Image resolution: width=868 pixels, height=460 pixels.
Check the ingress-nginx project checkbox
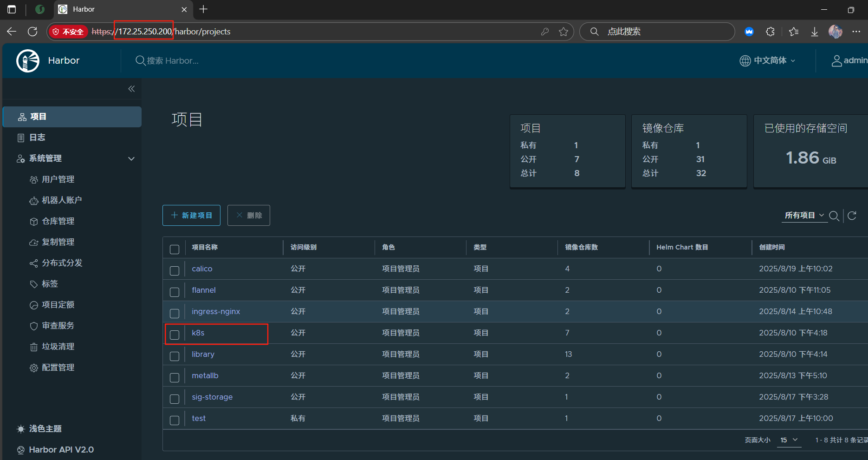(175, 314)
